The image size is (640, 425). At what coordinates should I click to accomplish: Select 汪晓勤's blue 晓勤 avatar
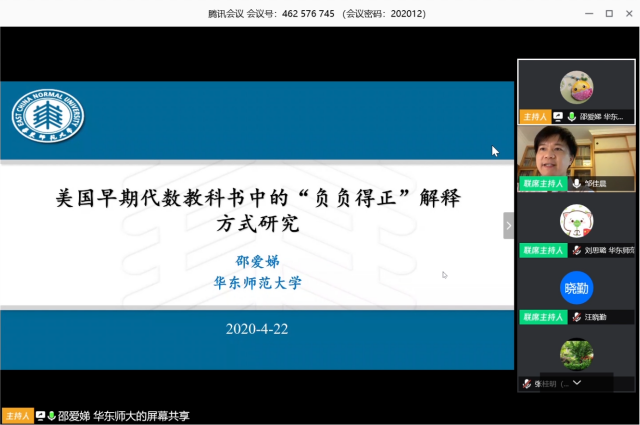point(576,287)
